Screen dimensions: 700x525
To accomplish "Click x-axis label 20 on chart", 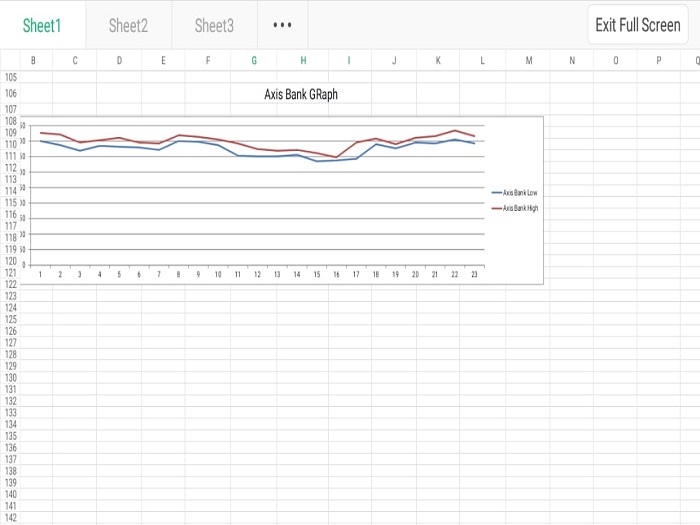I will 415,274.
